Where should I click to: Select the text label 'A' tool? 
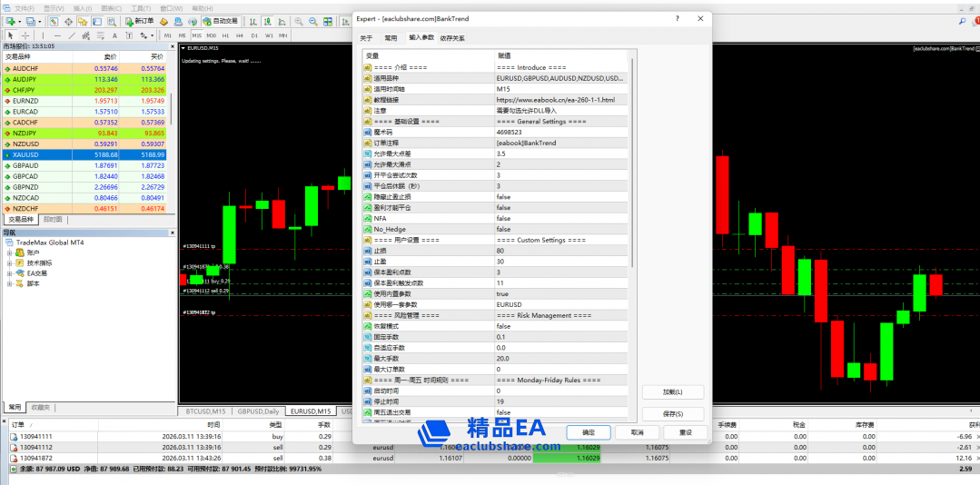click(114, 35)
